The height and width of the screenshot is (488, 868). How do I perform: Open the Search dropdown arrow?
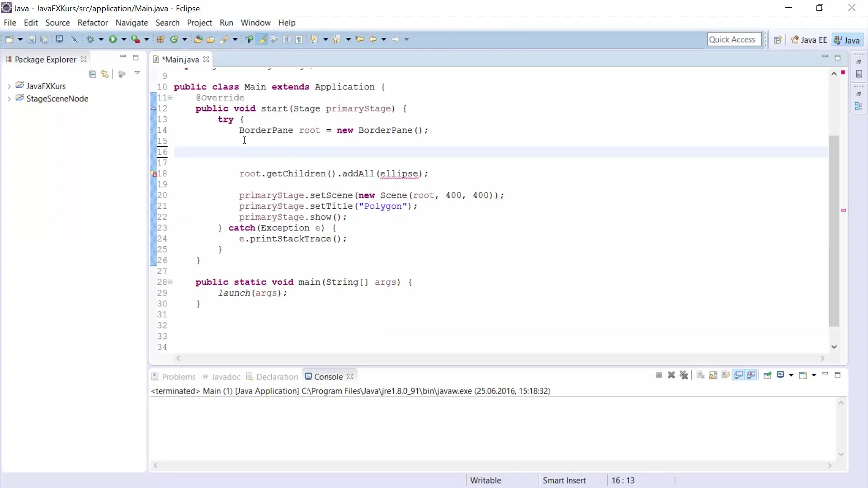[x=235, y=39]
